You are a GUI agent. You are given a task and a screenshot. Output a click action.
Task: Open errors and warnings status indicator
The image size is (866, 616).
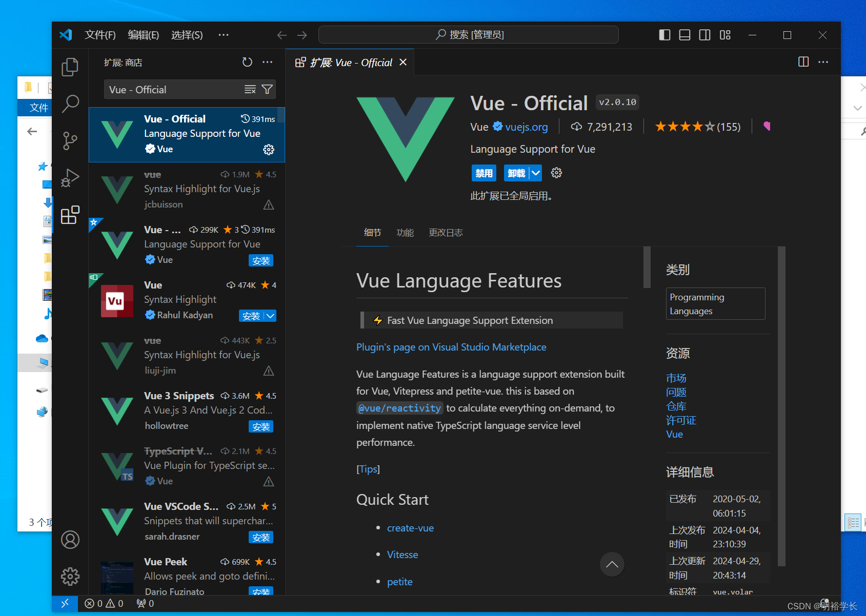[x=104, y=604]
